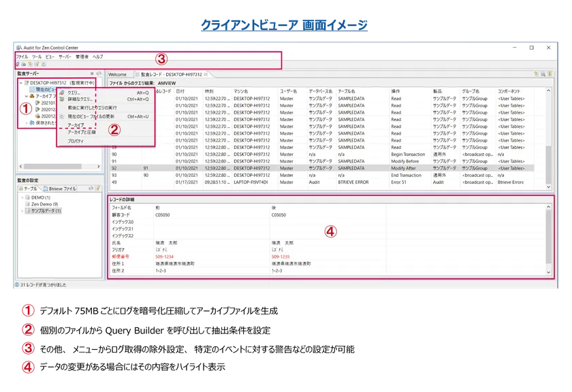Expand the DEMO (1) database node

click(x=22, y=197)
